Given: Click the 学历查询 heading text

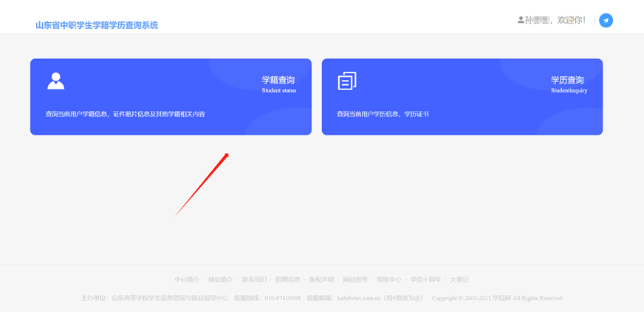Looking at the screenshot, I should click(567, 80).
